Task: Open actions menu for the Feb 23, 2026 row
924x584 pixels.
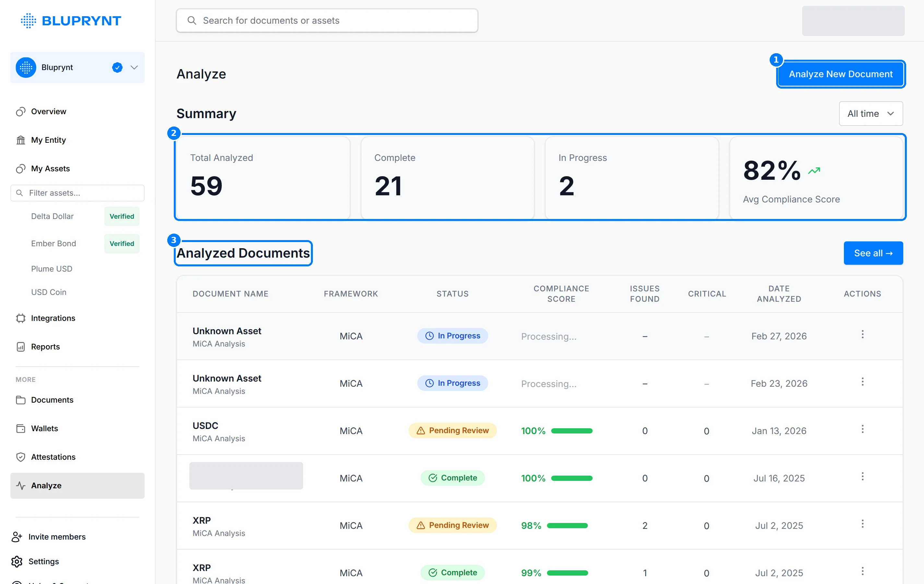Action: [862, 382]
